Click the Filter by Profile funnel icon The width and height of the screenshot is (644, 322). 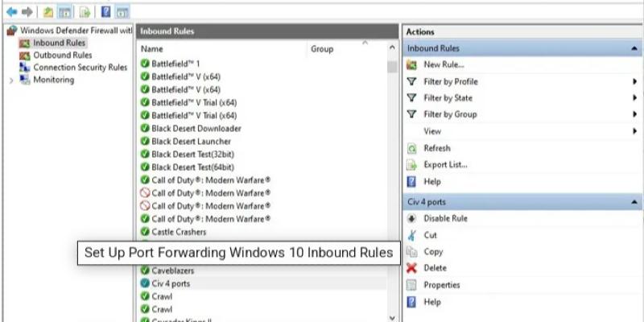[411, 82]
